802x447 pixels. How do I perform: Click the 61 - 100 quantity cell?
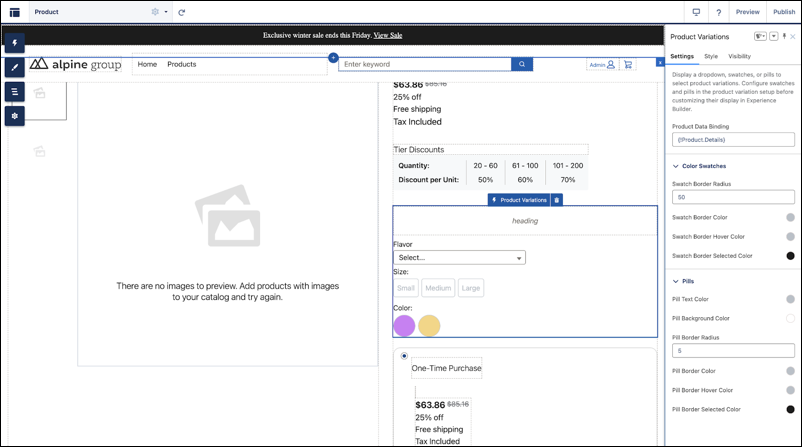[525, 166]
